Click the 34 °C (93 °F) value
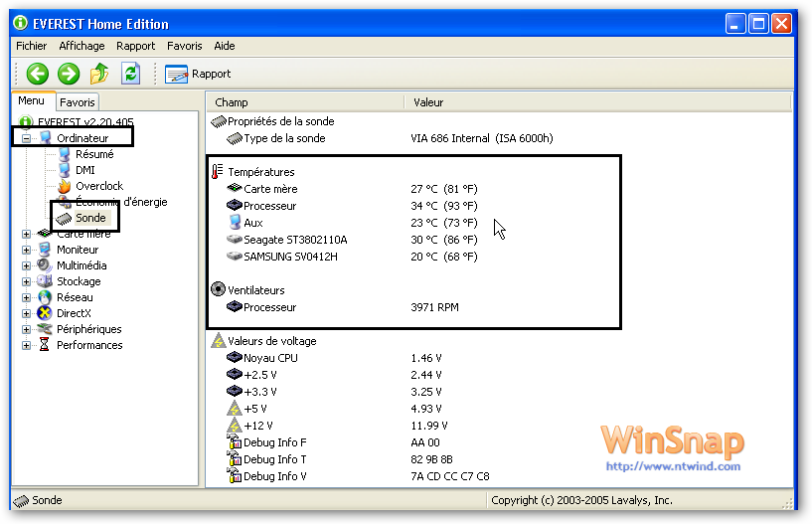Screen dimensions: 812x524 point(444,206)
